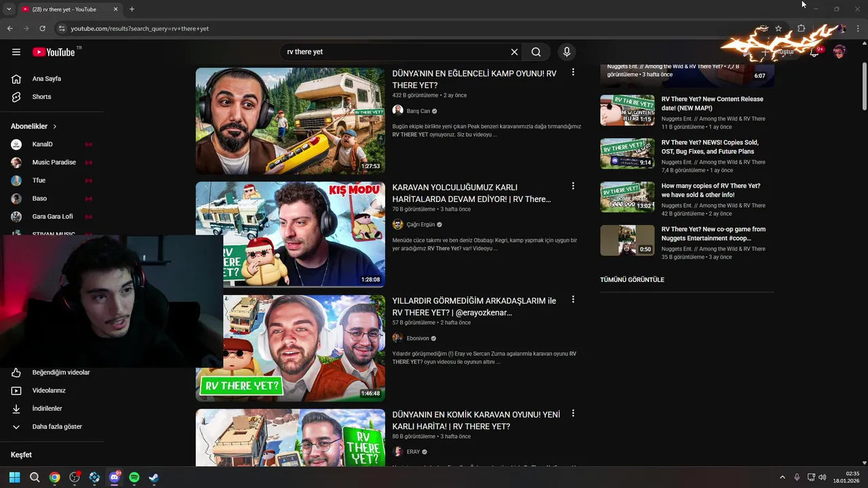Visit ERAY channel
868x488 pixels.
point(413,452)
